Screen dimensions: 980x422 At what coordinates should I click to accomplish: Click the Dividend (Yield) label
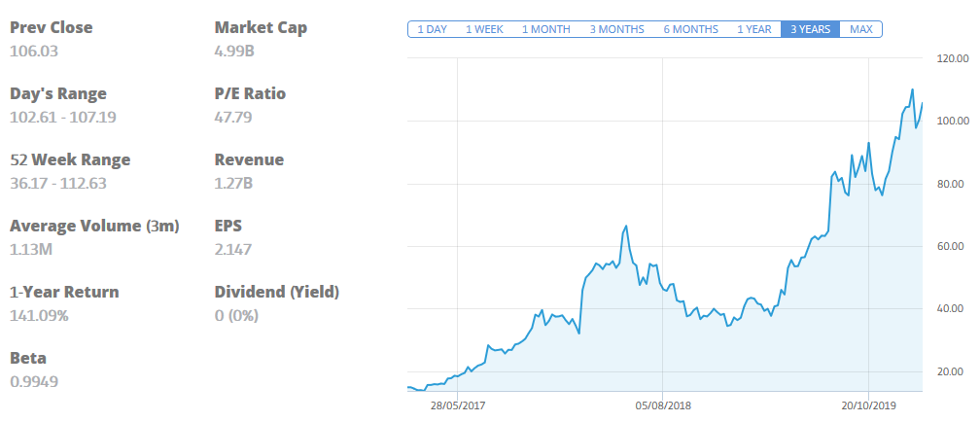pos(276,292)
